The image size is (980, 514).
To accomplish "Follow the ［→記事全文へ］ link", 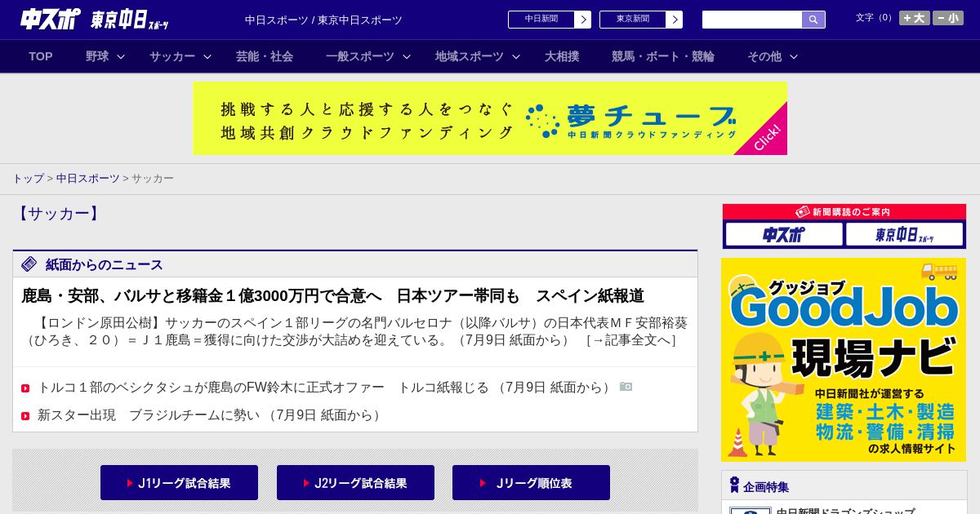I will click(631, 340).
